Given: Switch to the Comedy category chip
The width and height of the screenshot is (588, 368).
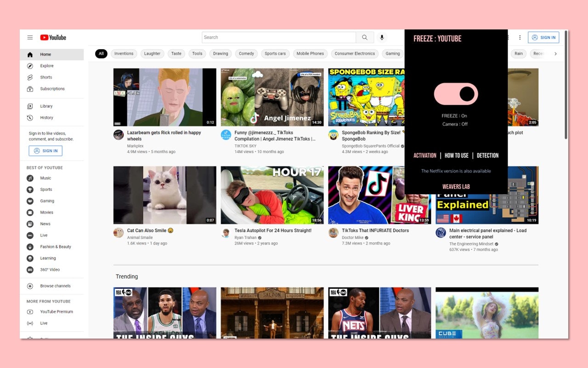Looking at the screenshot, I should (x=246, y=53).
